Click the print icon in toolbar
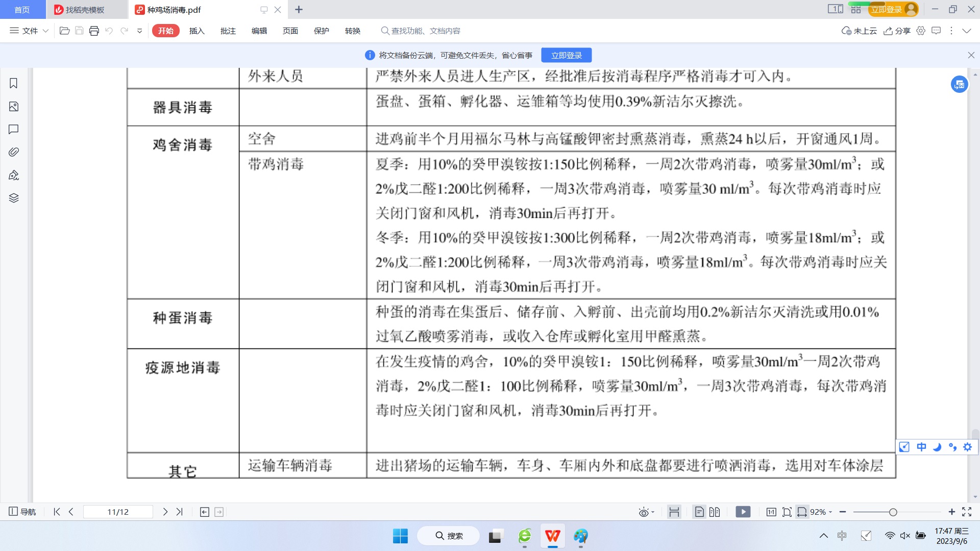The height and width of the screenshot is (551, 980). pyautogui.click(x=94, y=31)
